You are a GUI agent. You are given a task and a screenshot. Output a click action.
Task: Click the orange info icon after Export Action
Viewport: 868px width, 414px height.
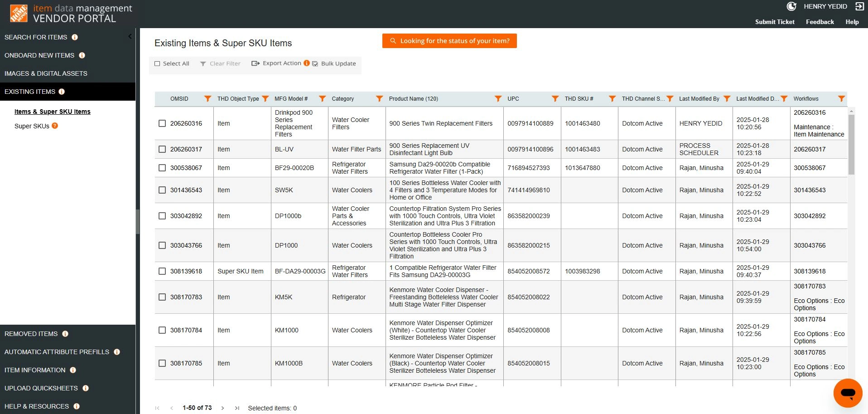click(307, 63)
